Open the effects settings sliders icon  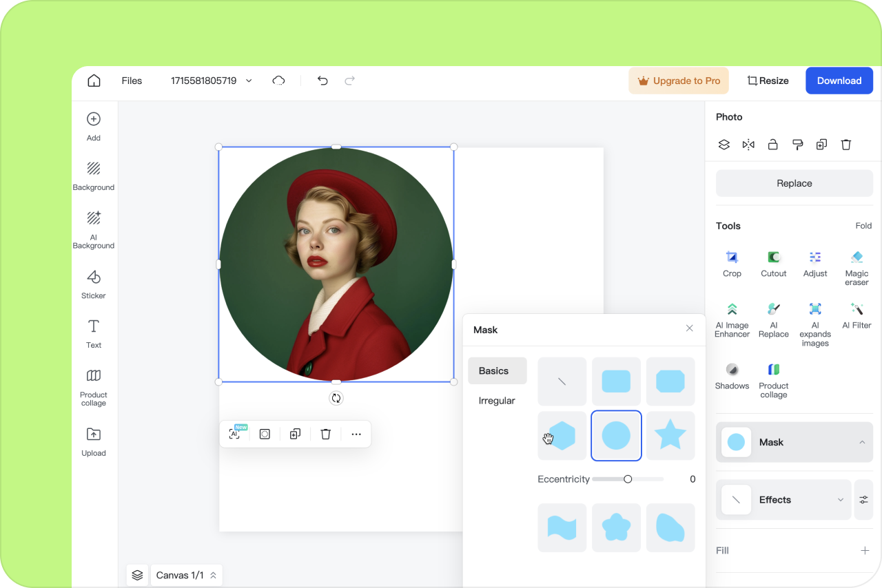[x=863, y=500]
